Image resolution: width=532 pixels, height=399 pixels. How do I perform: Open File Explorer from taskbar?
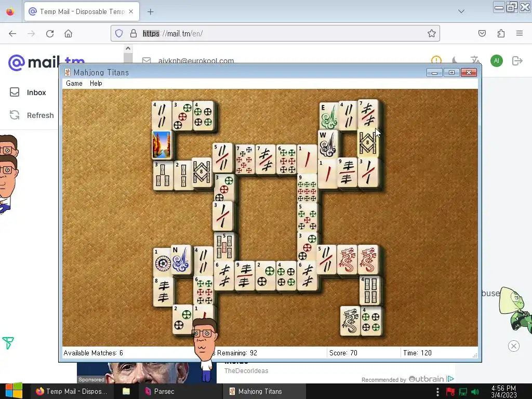click(x=126, y=391)
